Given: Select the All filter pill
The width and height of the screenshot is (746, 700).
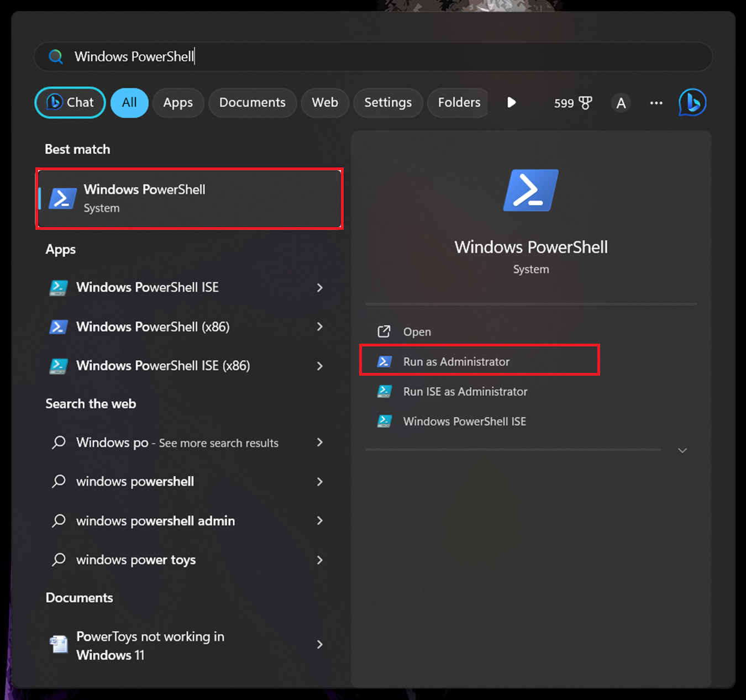Looking at the screenshot, I should click(129, 103).
